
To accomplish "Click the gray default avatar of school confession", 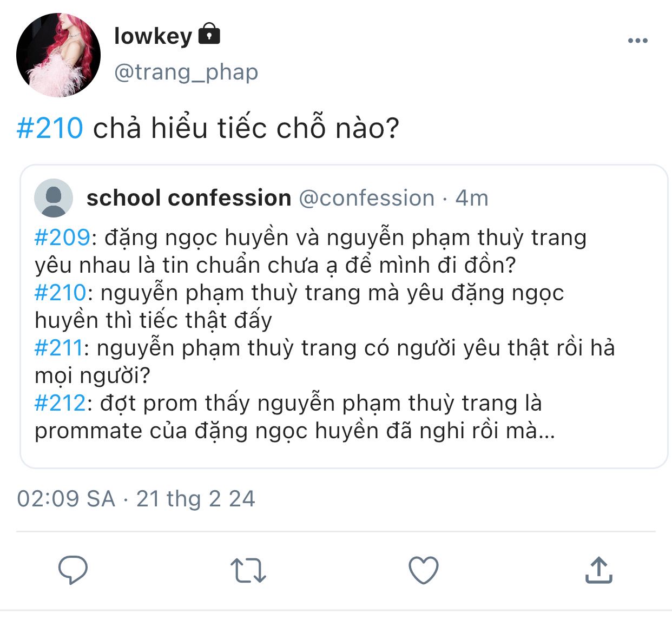I will pos(54,198).
